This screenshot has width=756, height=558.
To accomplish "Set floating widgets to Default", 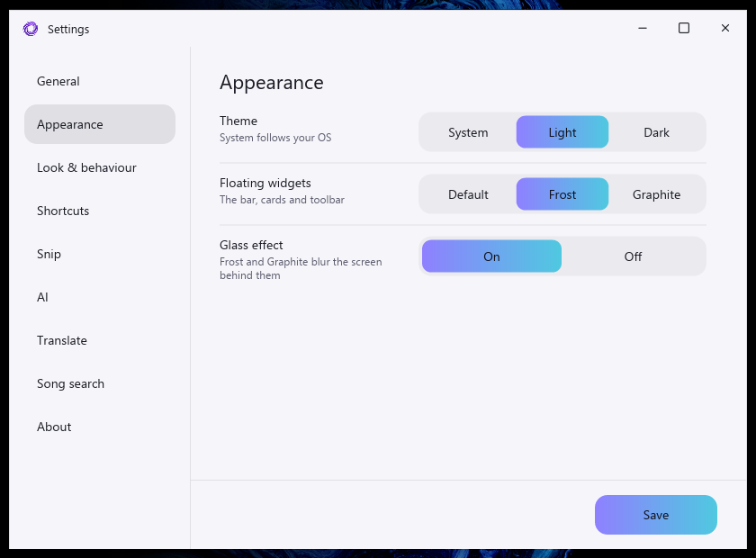I will [468, 194].
